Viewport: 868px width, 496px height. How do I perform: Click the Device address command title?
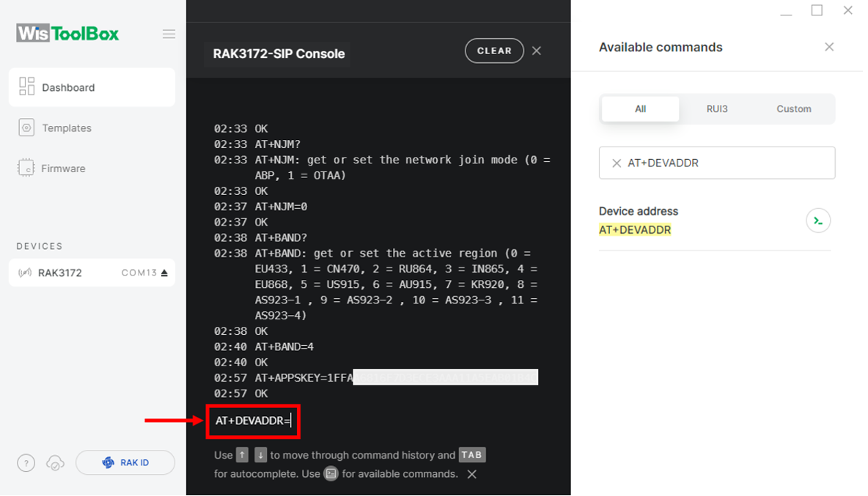(639, 211)
